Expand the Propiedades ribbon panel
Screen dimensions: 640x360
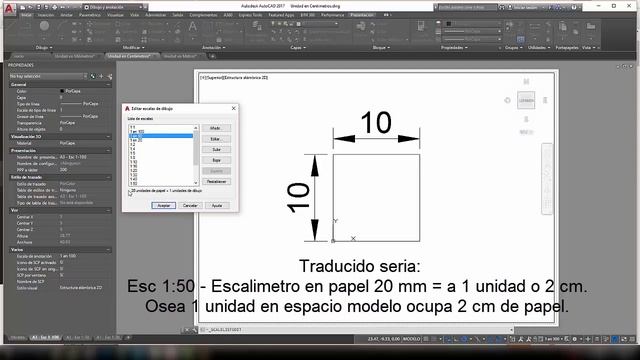[x=454, y=48]
